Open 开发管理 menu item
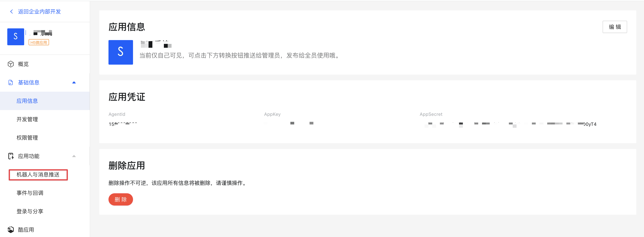 tap(27, 119)
